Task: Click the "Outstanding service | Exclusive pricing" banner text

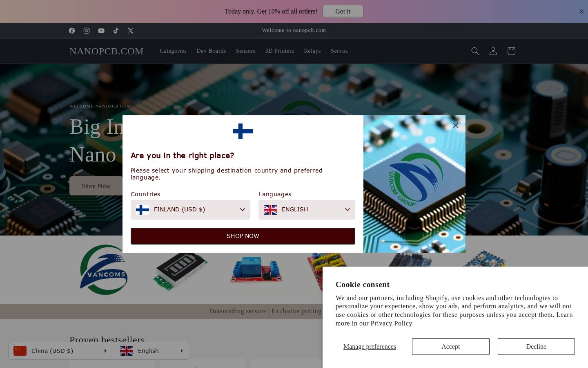Action: click(x=266, y=311)
